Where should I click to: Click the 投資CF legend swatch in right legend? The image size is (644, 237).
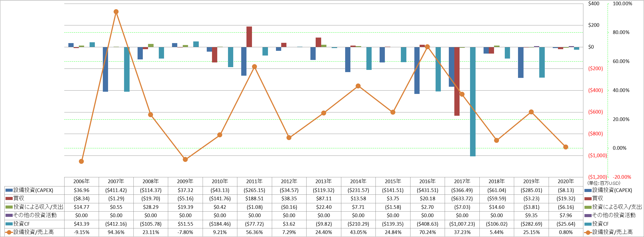pos(588,224)
